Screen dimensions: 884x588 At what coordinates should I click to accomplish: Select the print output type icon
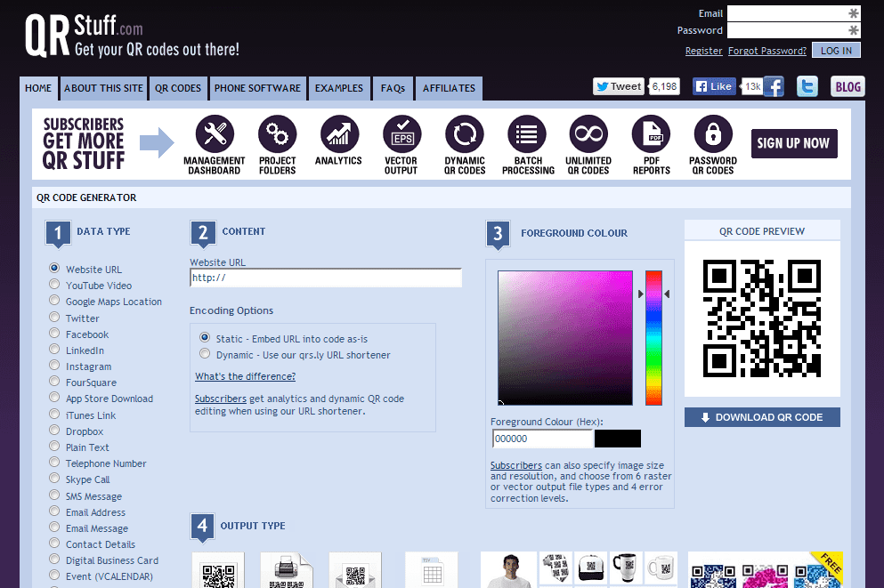[287, 571]
